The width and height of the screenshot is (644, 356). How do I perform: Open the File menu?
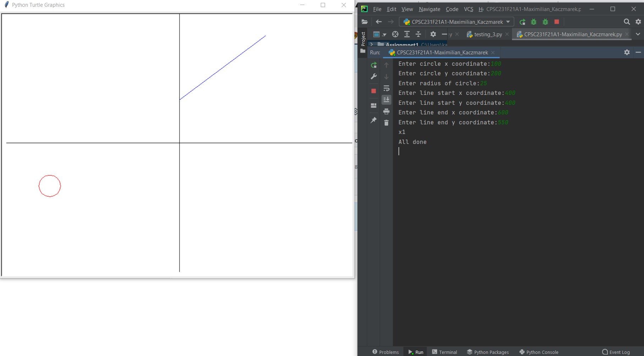377,9
